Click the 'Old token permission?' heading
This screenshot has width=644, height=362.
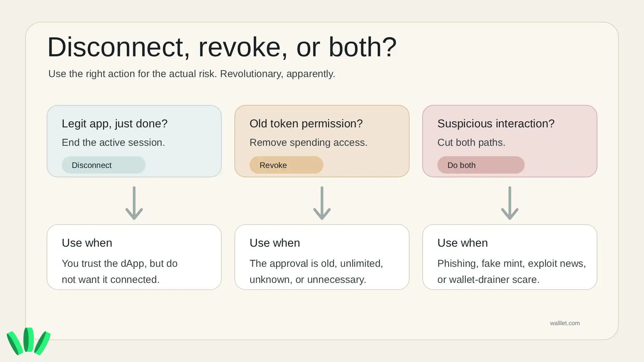click(306, 124)
